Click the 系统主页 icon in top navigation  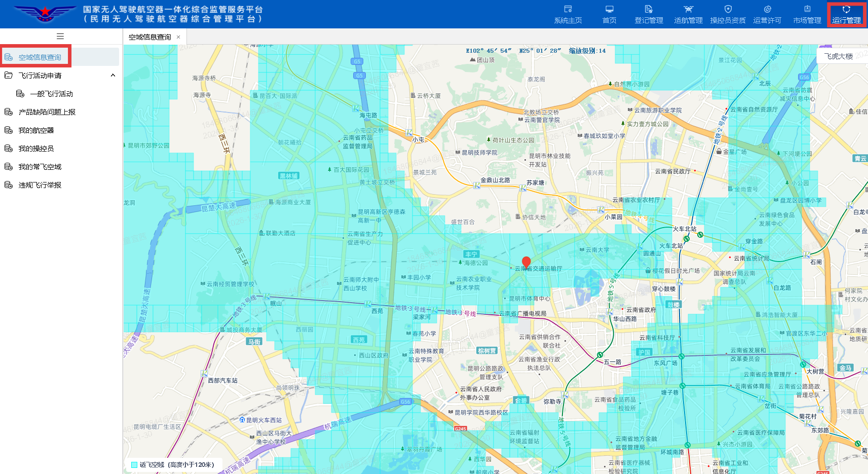click(x=568, y=9)
